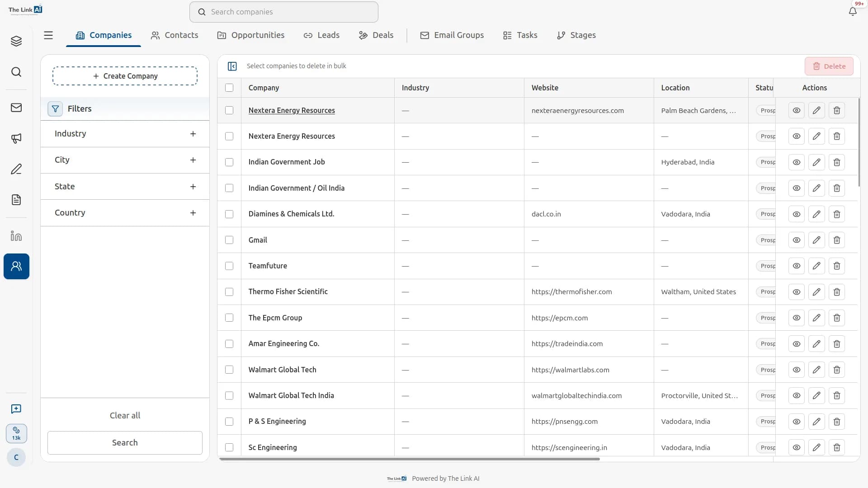Open the LinkedIn icon in left sidebar
The image size is (868, 488).
pyautogui.click(x=16, y=236)
